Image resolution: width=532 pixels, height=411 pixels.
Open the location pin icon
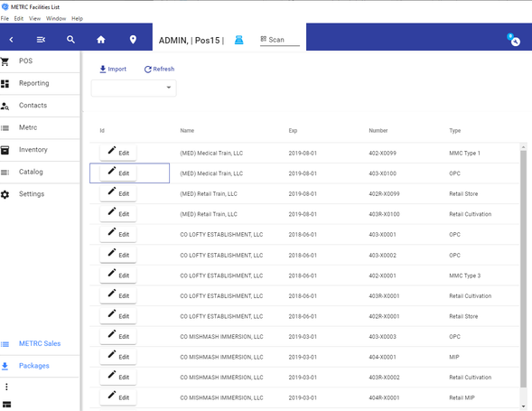(133, 40)
